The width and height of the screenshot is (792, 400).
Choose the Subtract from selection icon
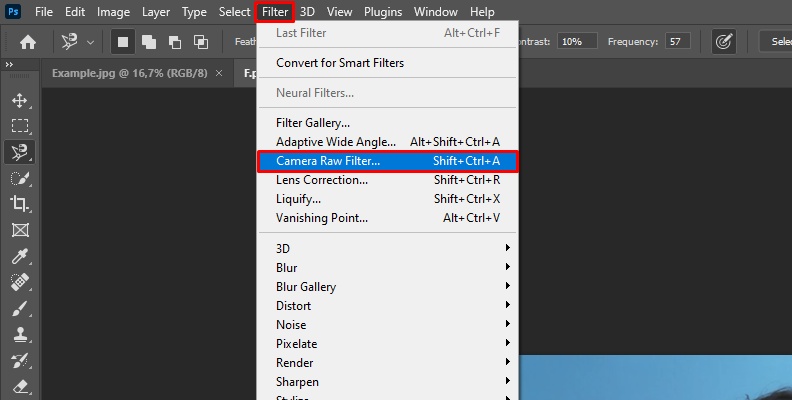pyautogui.click(x=175, y=42)
